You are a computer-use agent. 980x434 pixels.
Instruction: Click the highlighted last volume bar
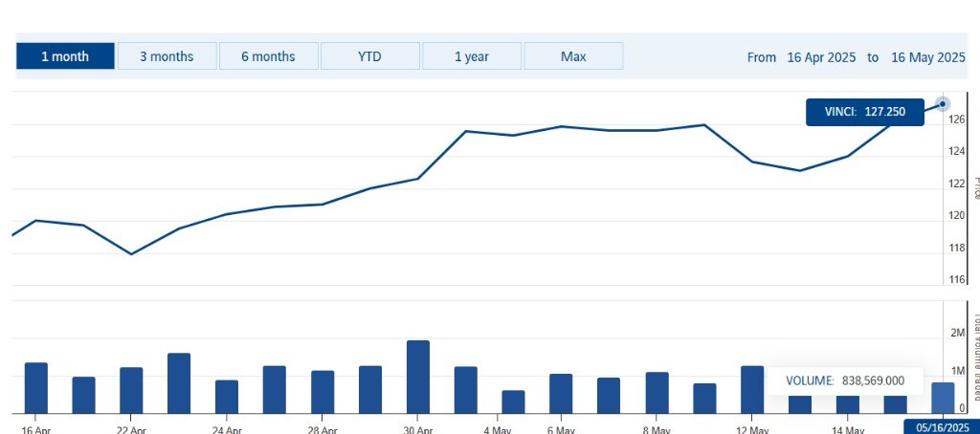click(943, 397)
